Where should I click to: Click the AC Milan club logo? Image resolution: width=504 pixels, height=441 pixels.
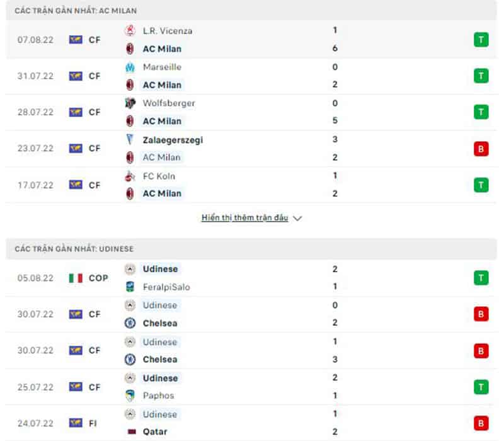[130, 49]
